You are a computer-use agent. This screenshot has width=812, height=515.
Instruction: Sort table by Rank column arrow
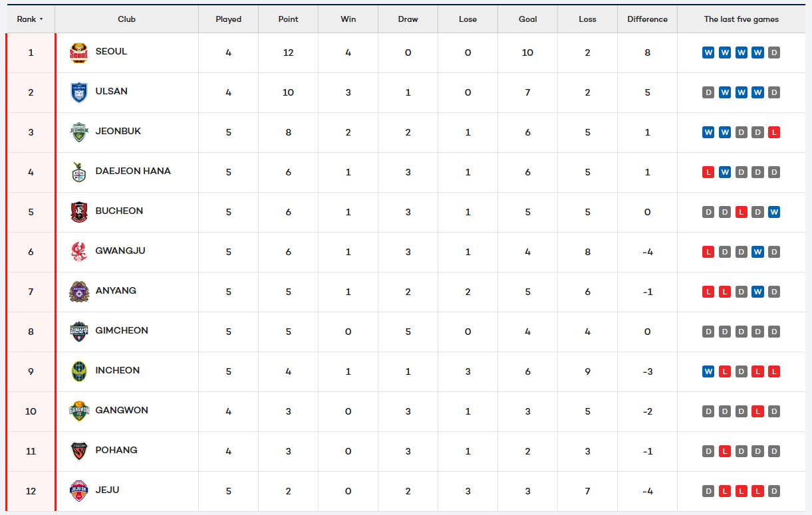[41, 19]
